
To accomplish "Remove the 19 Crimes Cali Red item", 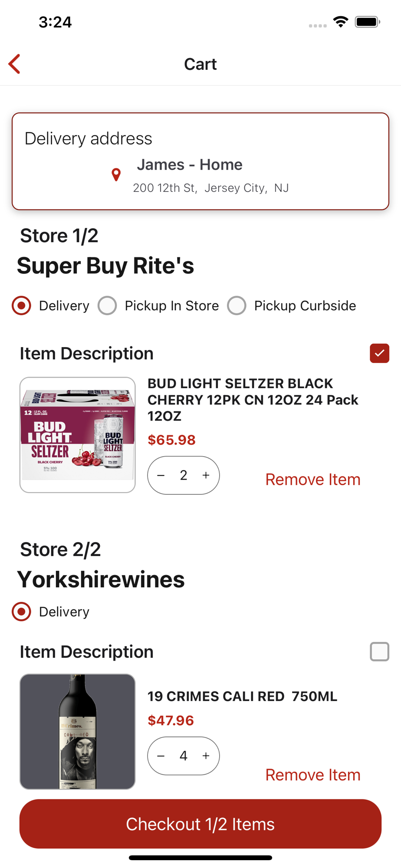I will [312, 775].
